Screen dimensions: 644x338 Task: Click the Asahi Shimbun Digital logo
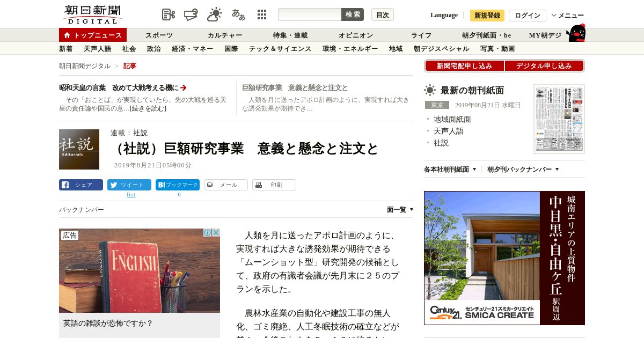point(93,14)
